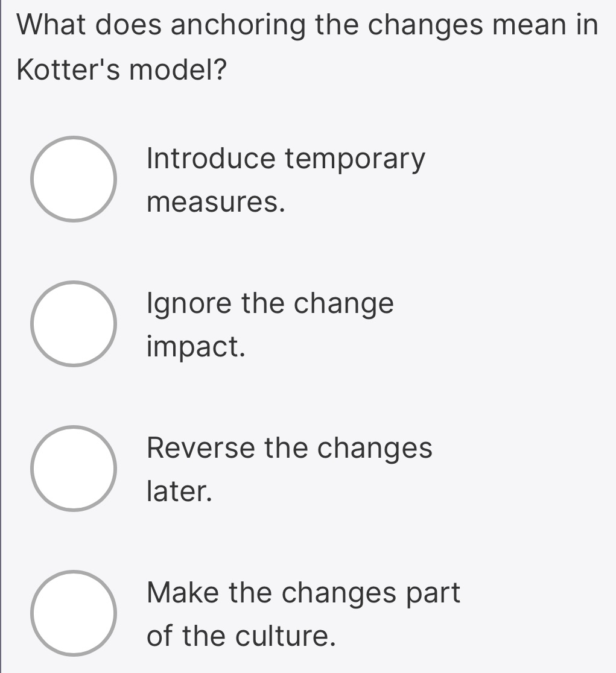Select the radio button for 'Ignore the change impact.'
This screenshot has height=673, width=616.
pos(74,324)
